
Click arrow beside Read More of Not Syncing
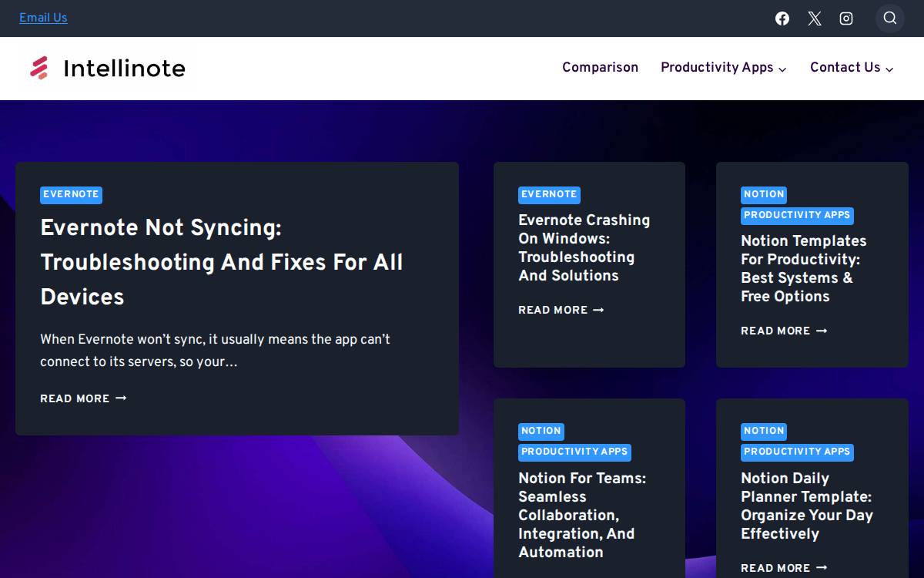coord(121,398)
